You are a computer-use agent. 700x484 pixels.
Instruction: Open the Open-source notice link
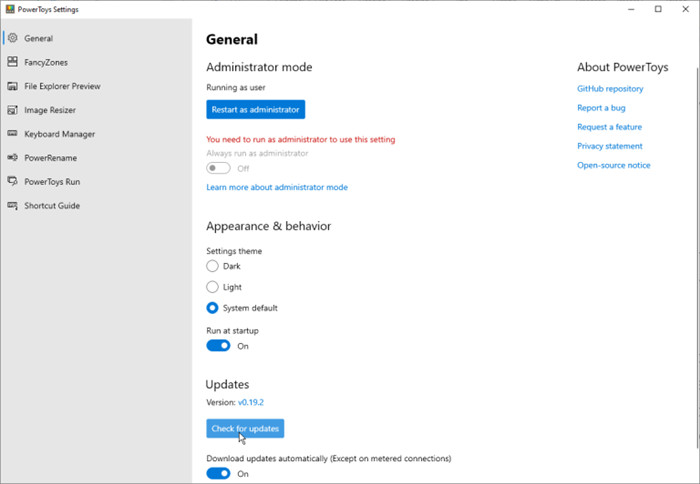tap(613, 165)
